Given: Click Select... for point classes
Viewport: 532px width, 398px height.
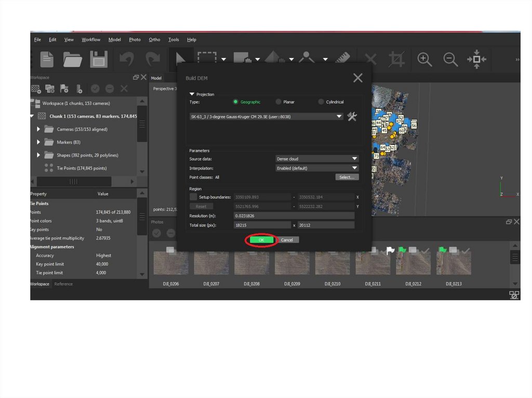Looking at the screenshot, I should (x=347, y=177).
